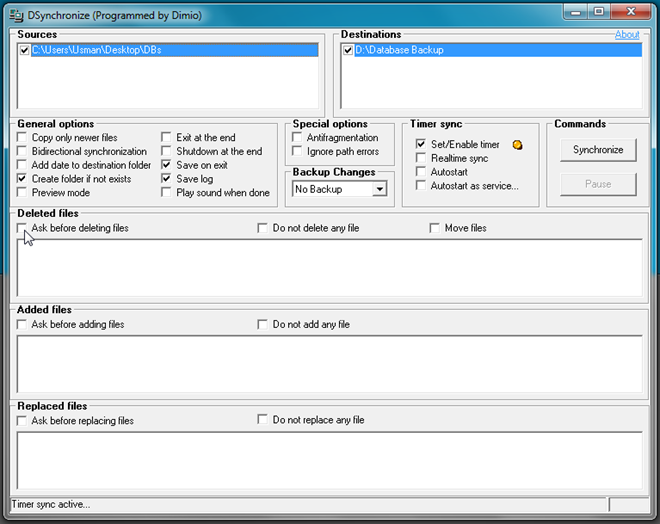Disable the Set/Enable timer checkbox
The image size is (660, 524).
[x=420, y=144]
